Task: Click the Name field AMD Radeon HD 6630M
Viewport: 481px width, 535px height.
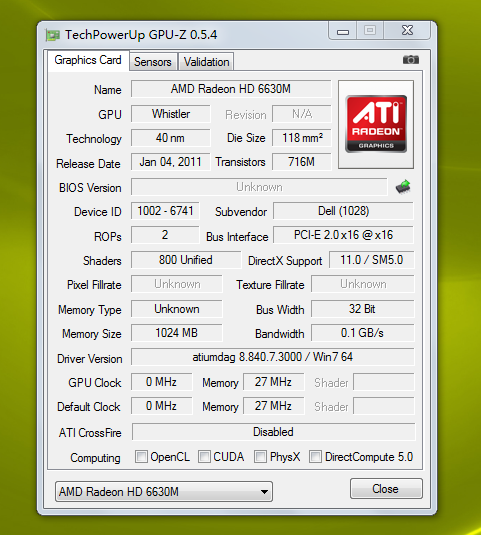Action: [x=231, y=89]
